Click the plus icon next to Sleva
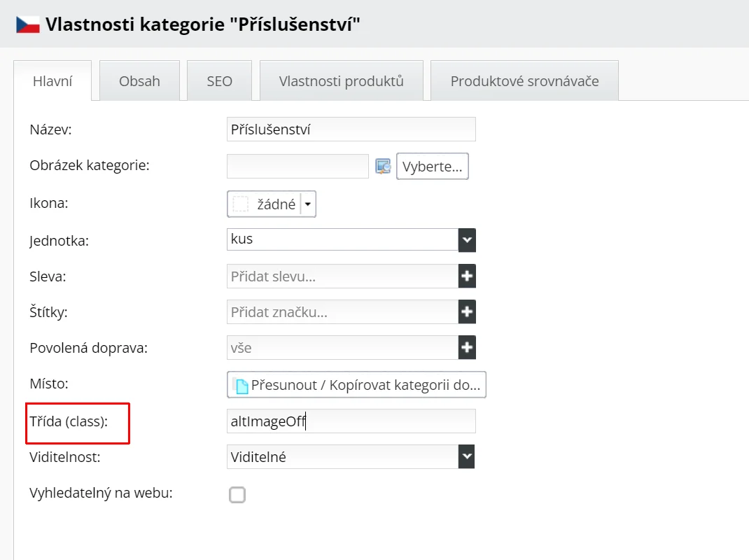The width and height of the screenshot is (749, 560). click(467, 276)
